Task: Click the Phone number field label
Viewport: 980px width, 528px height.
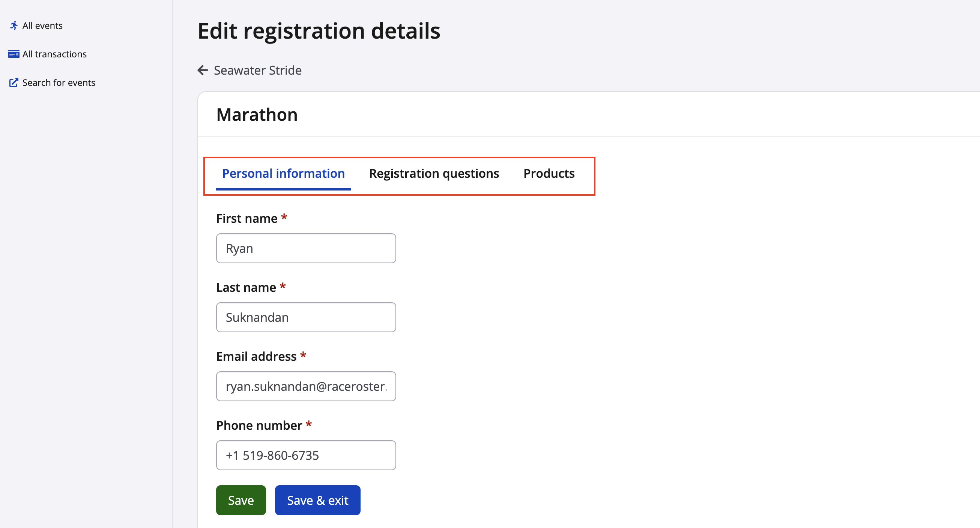Action: point(259,425)
